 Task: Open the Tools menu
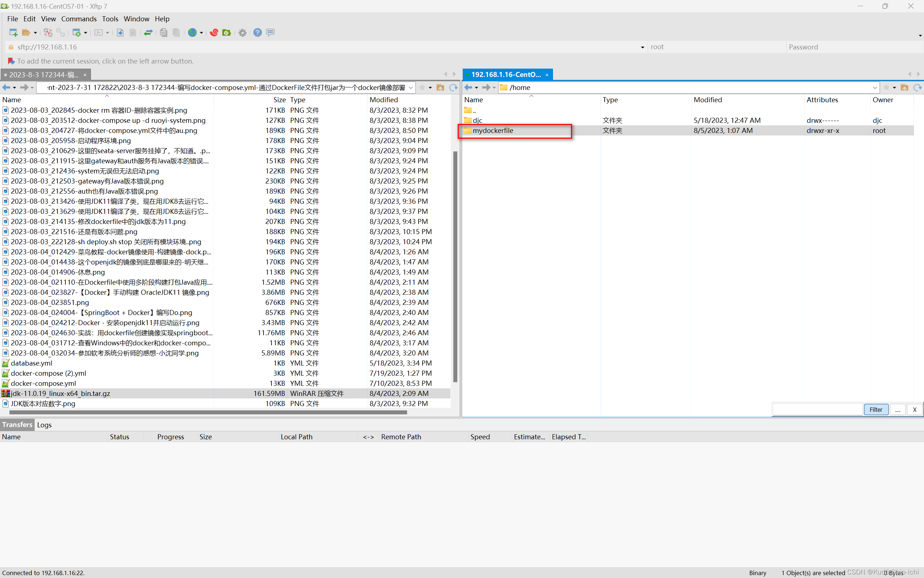(110, 19)
